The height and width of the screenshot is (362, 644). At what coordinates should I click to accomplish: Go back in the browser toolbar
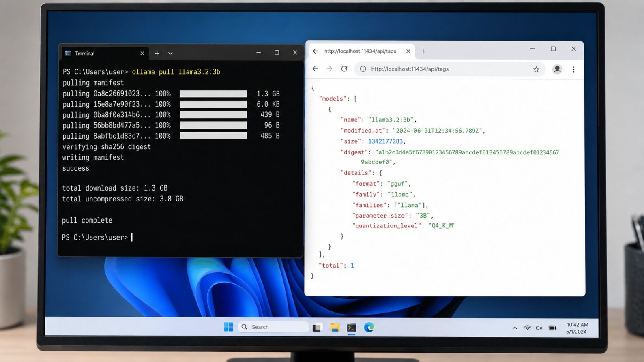point(315,69)
